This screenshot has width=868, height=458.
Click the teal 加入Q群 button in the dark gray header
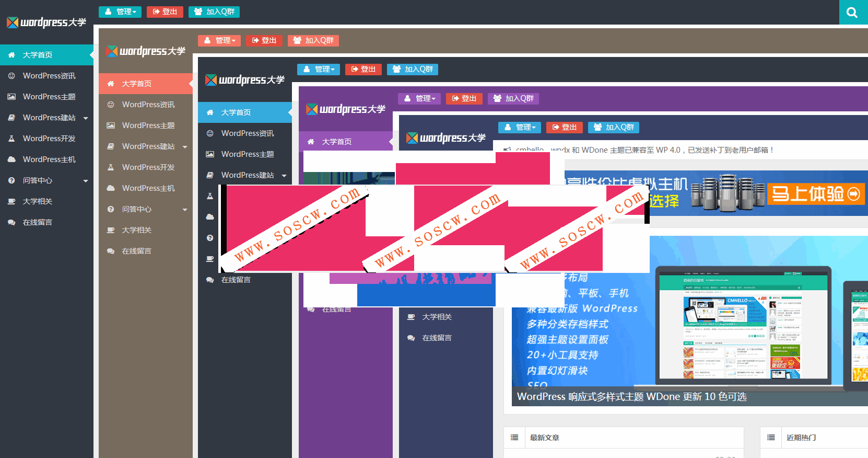tap(214, 12)
